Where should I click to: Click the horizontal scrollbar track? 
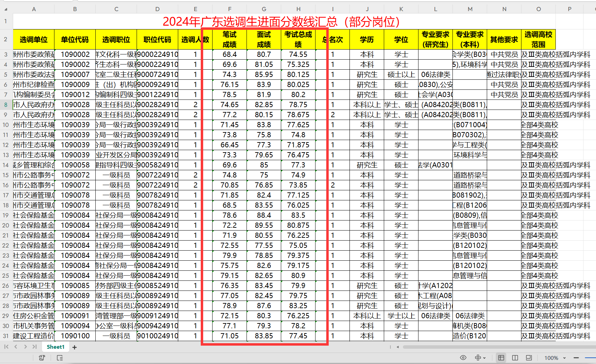499,347
